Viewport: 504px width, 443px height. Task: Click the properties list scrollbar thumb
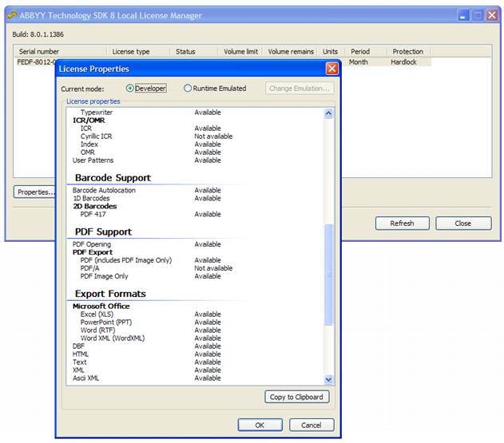click(328, 275)
